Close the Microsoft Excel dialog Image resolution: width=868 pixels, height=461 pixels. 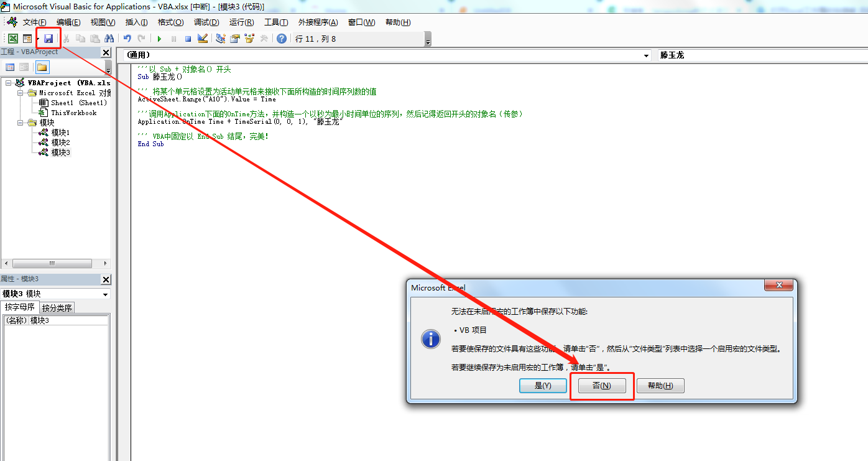778,286
